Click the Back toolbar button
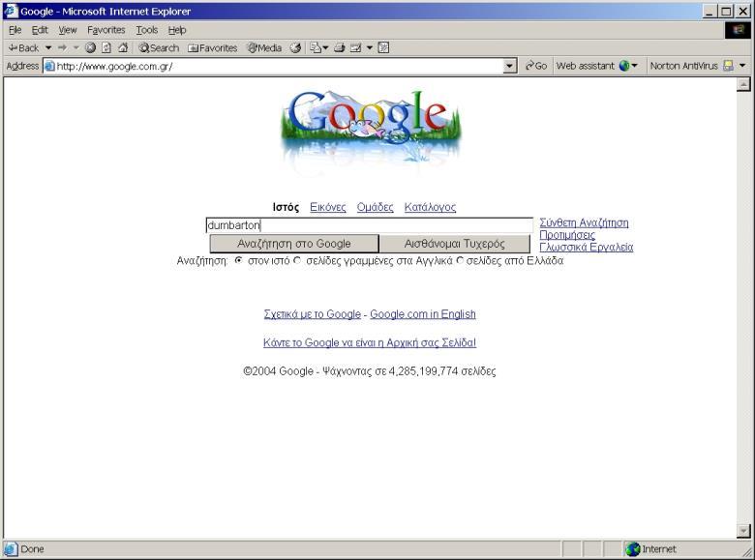The image size is (755, 560). (23, 48)
